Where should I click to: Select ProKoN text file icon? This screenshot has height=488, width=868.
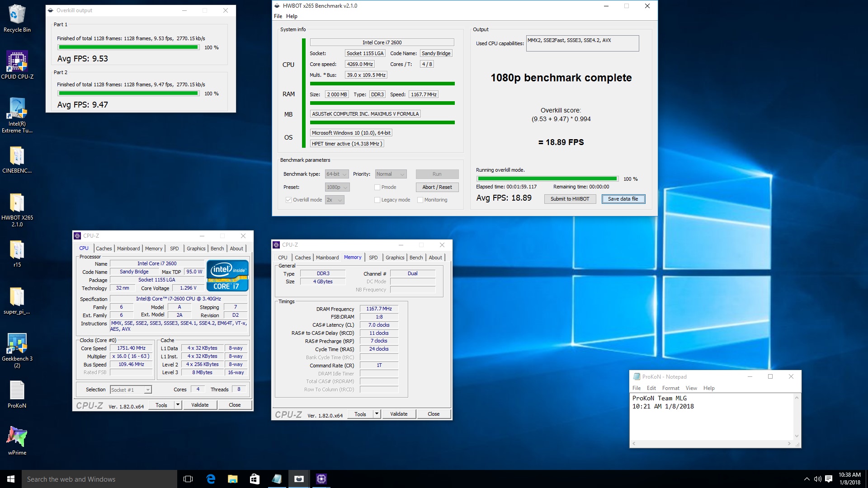point(17,394)
